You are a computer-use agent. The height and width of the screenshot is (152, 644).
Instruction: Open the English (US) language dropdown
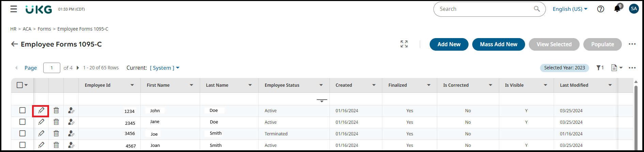[x=570, y=9]
